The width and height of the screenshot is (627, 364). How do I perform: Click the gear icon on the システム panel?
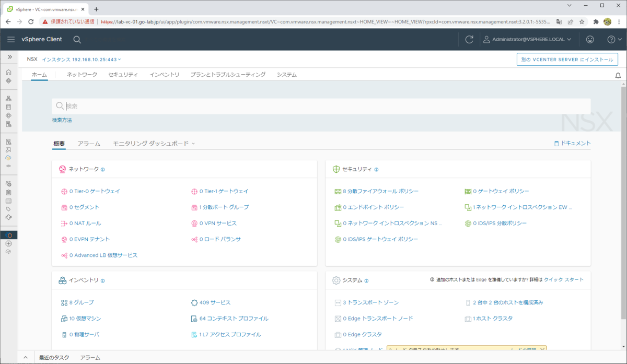[335, 280]
